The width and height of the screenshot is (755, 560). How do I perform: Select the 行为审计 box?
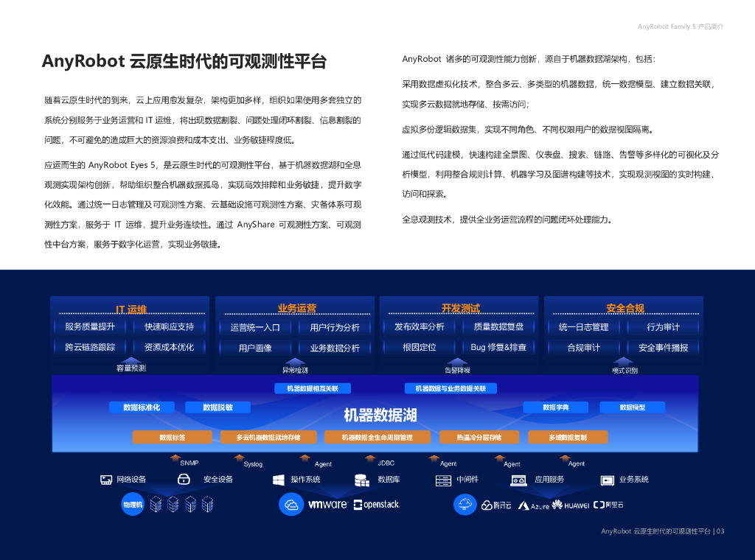[x=663, y=327]
